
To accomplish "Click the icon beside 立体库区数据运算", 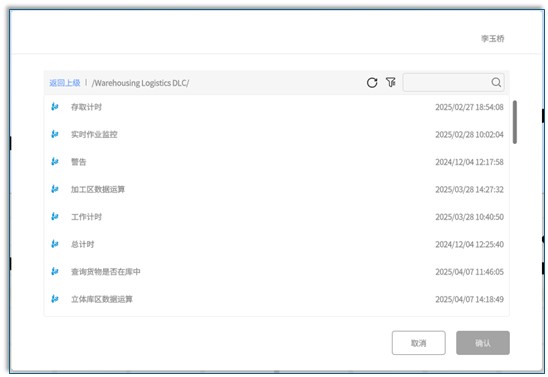I will coord(55,299).
